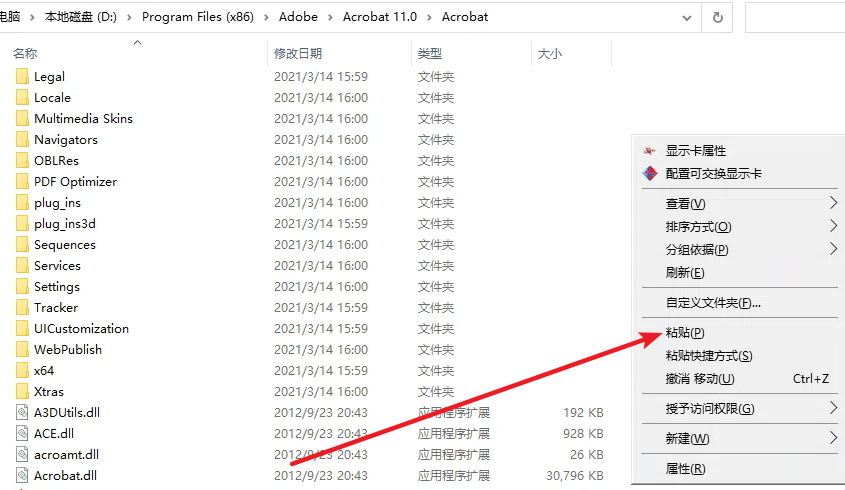Select the A3DUtils.dll file icon

[22, 413]
